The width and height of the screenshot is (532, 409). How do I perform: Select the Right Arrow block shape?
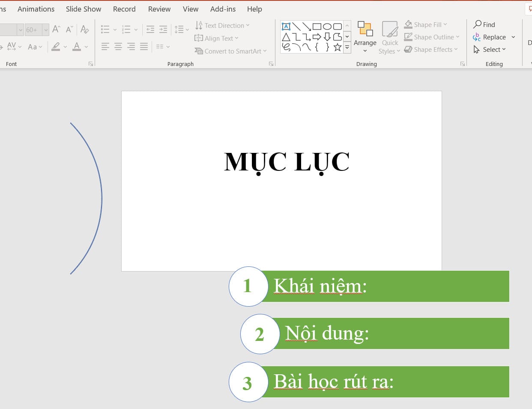click(x=317, y=37)
